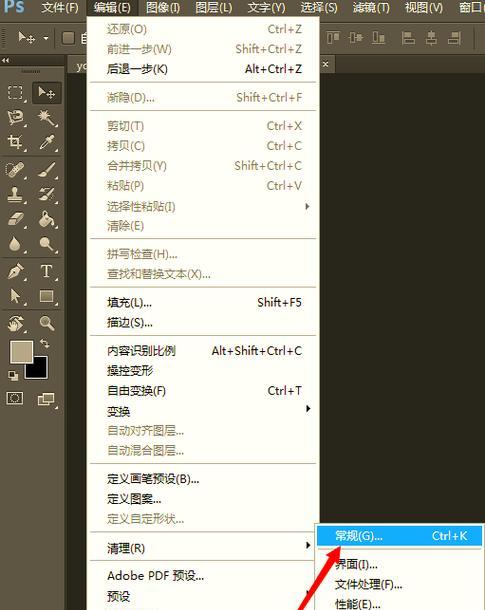This screenshot has width=485, height=610.
Task: Open the 视图(V) menu
Action: coord(424,7)
